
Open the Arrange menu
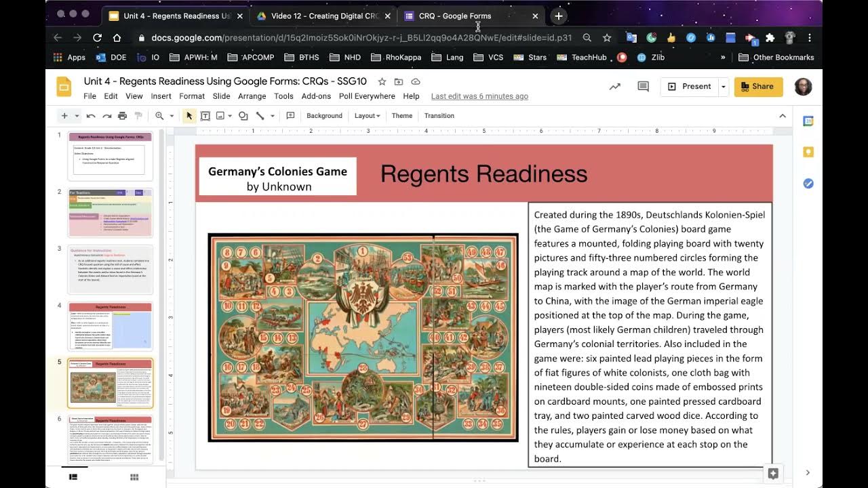[x=252, y=96]
